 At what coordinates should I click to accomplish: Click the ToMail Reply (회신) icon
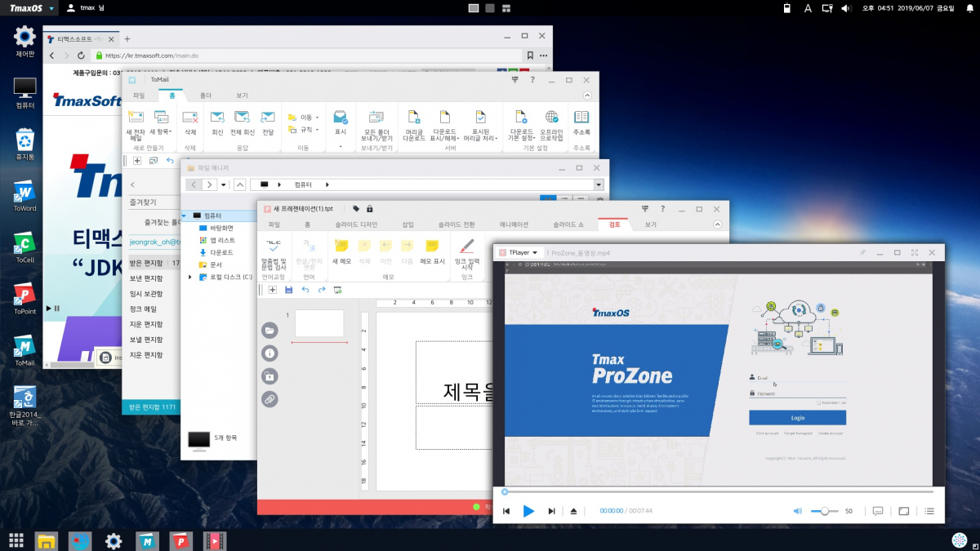[217, 122]
